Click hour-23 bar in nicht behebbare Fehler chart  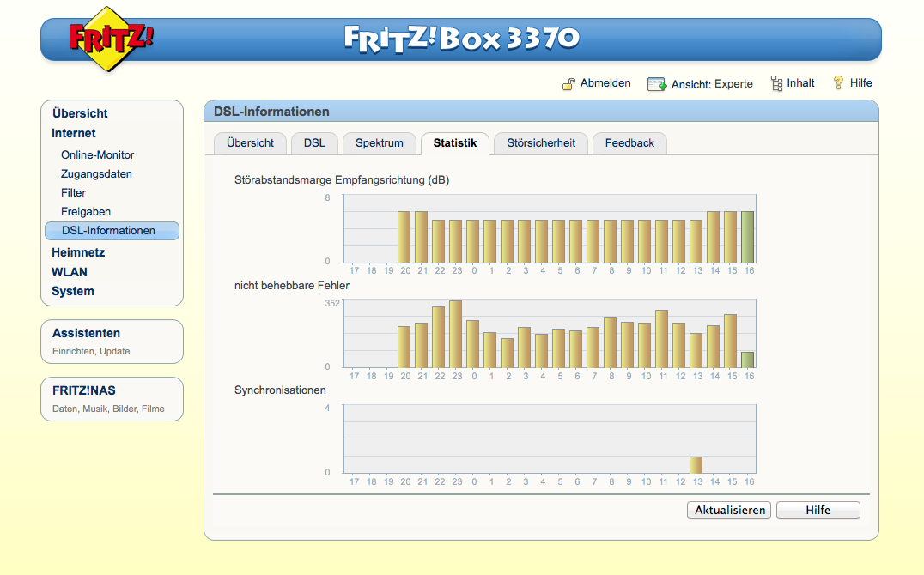(x=455, y=334)
